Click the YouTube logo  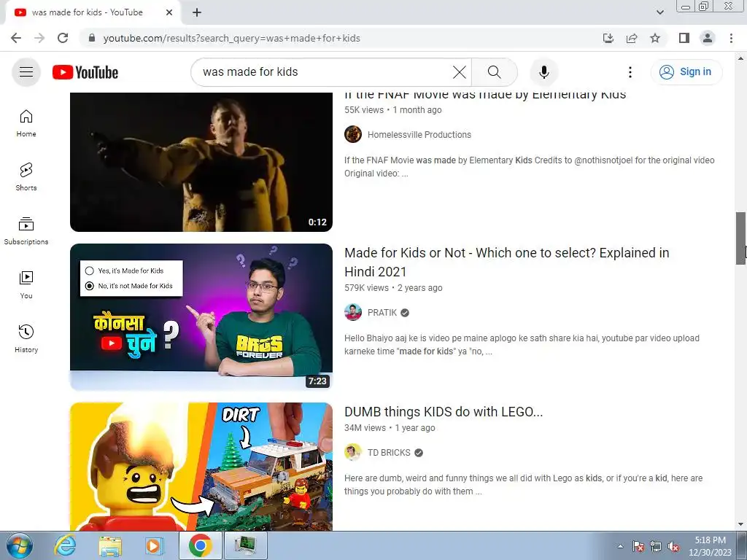(85, 72)
